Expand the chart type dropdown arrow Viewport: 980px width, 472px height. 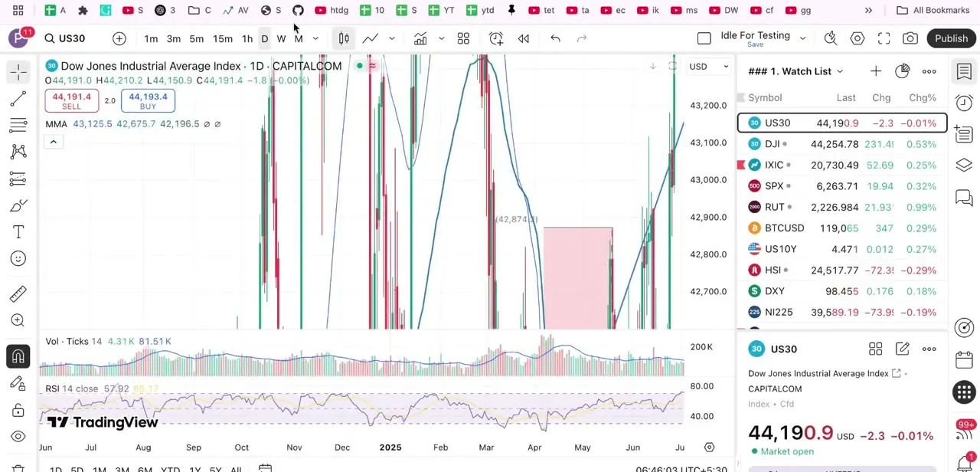point(392,38)
